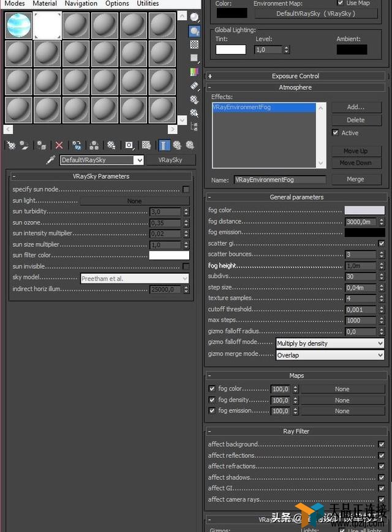
Task: Open the Material/Map Navigator icon
Action: point(195,127)
